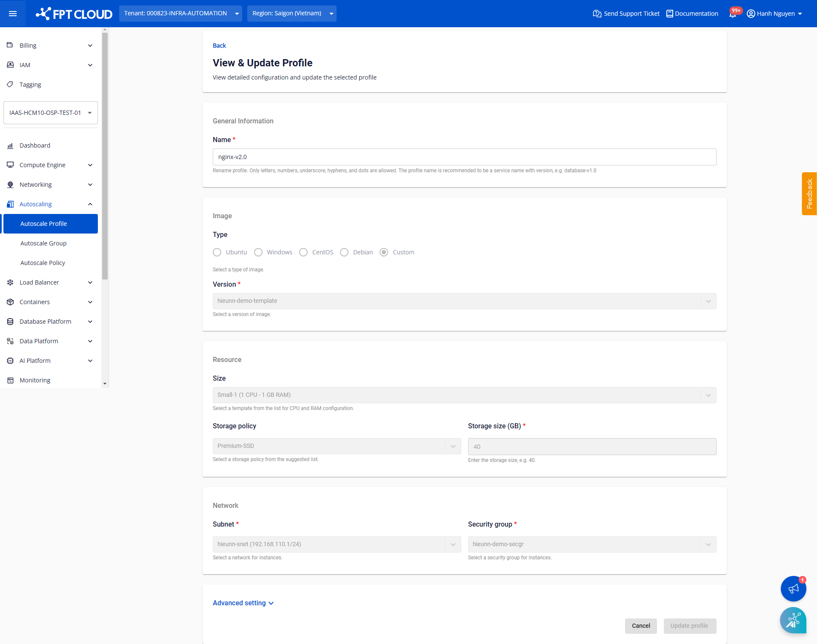Open the Documentation page
Image resolution: width=817 pixels, height=644 pixels.
(x=691, y=13)
